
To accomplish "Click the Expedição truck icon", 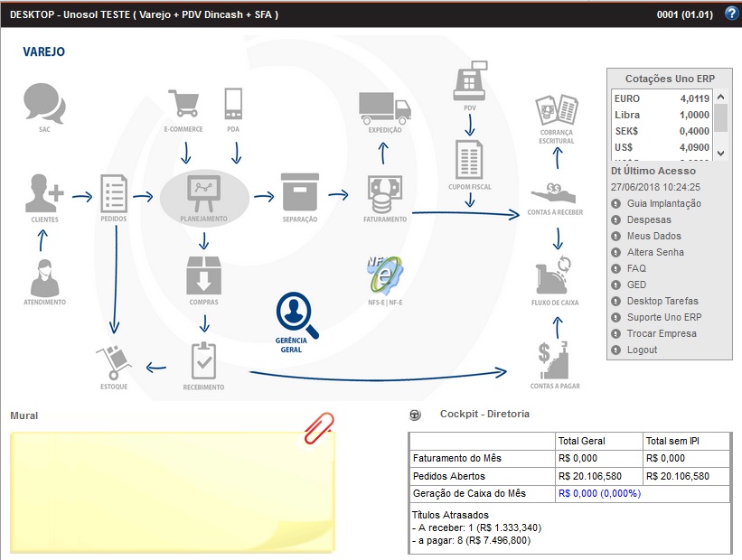I will click(x=385, y=107).
